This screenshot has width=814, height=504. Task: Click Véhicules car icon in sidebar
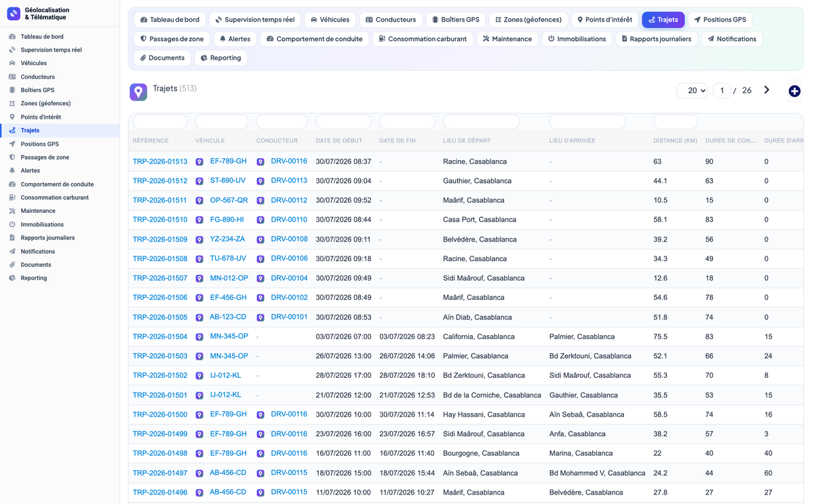(x=12, y=63)
